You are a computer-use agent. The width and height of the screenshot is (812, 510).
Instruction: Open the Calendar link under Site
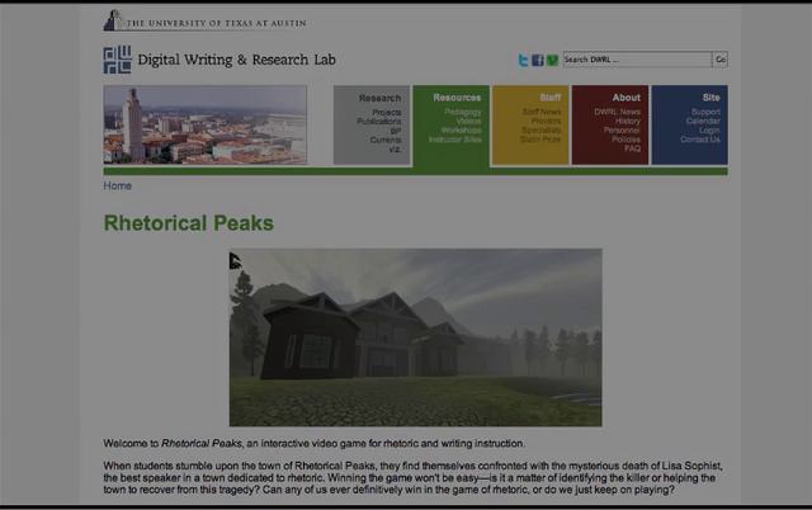click(x=703, y=121)
